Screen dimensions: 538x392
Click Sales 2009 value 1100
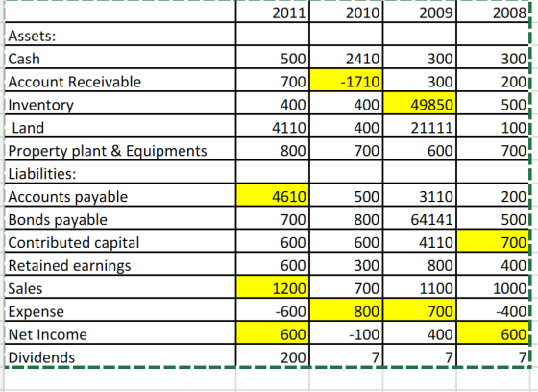tap(420, 287)
